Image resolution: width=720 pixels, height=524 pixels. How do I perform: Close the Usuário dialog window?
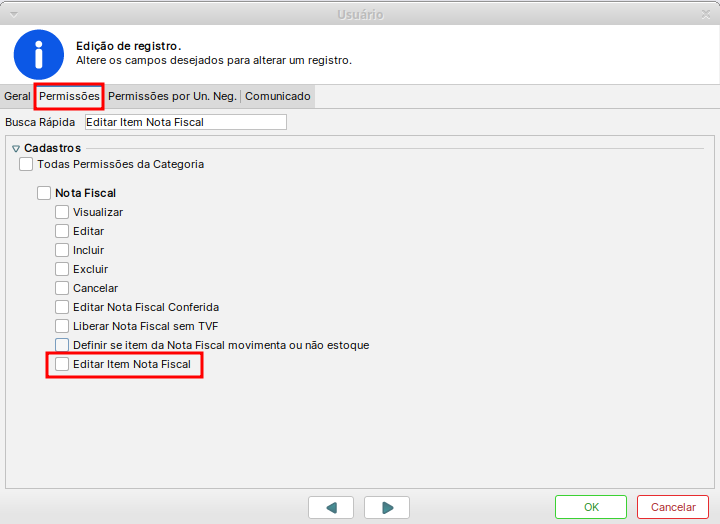(x=707, y=14)
